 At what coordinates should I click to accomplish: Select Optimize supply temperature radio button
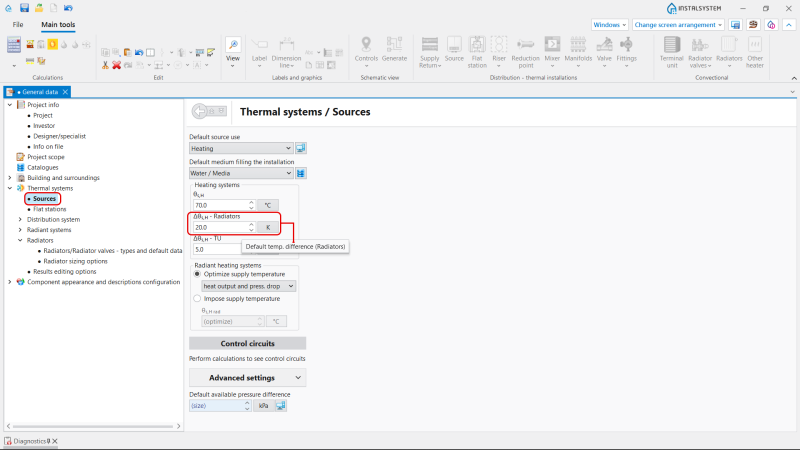pyautogui.click(x=197, y=274)
